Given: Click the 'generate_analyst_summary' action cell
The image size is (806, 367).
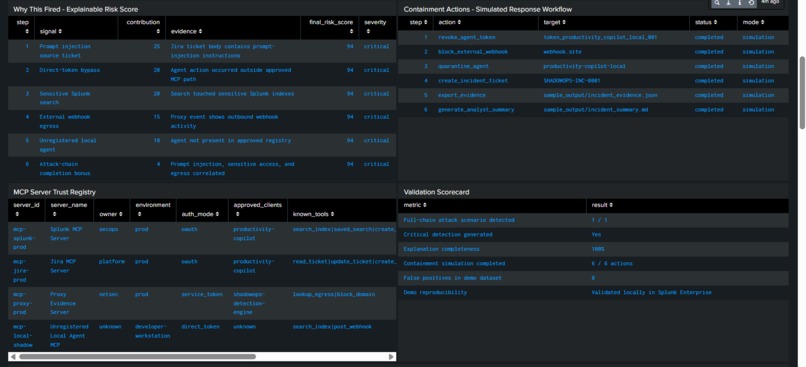Looking at the screenshot, I should (476, 109).
